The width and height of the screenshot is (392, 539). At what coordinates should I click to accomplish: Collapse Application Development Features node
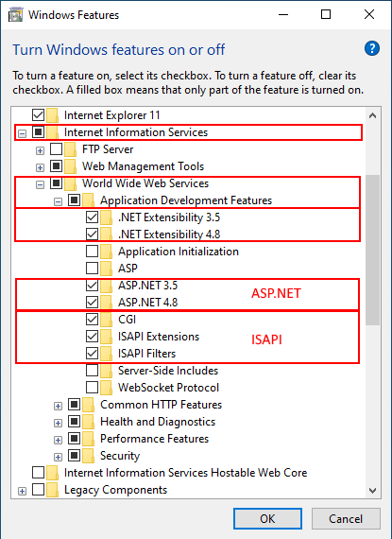[58, 201]
